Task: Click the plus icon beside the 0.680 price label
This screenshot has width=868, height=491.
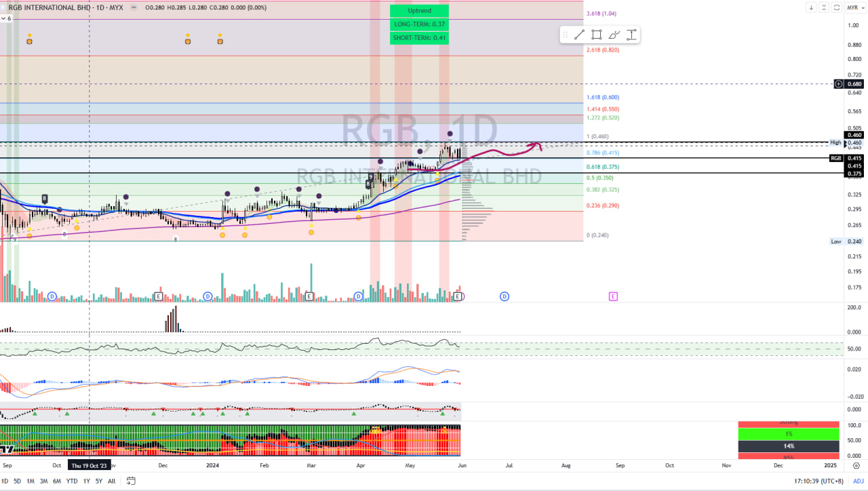Action: pyautogui.click(x=839, y=84)
